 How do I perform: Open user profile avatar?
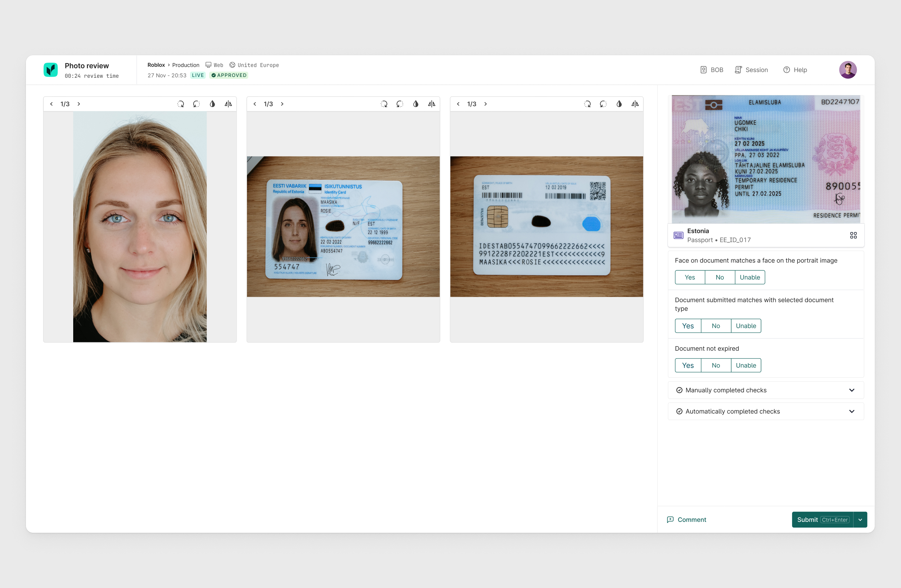point(847,70)
